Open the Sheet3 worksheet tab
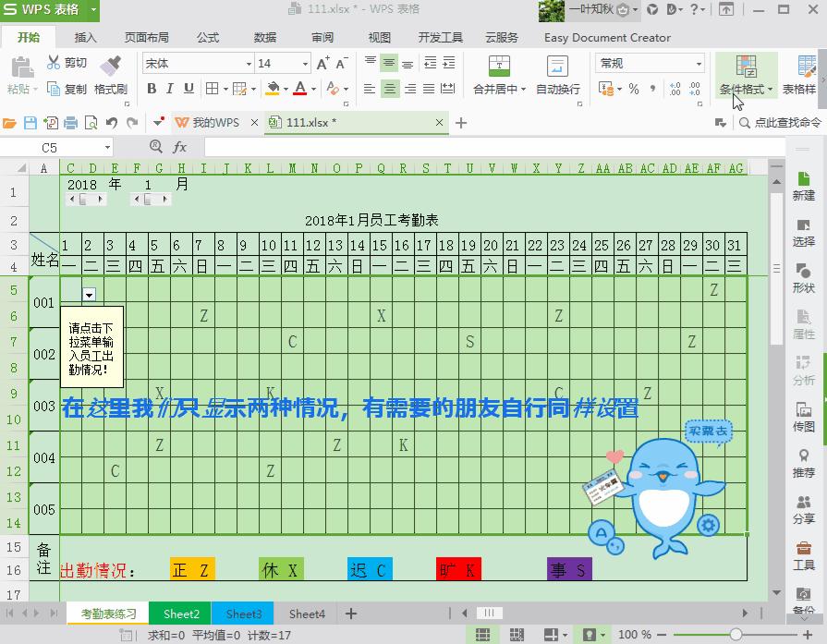The height and width of the screenshot is (644, 827). coord(241,614)
